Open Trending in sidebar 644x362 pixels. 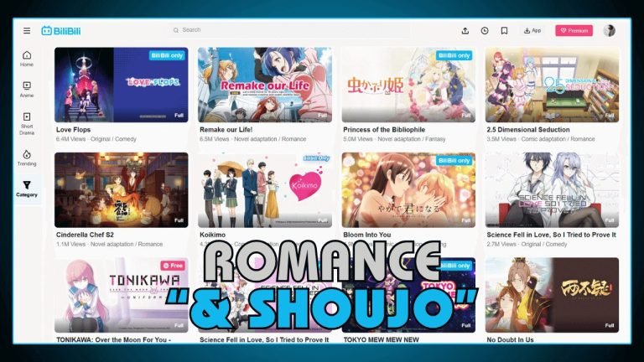click(x=27, y=158)
